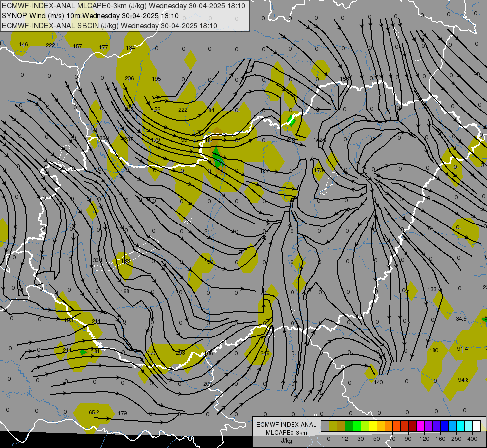
Task: Pick the legend tick label 250
Action: [456, 439]
